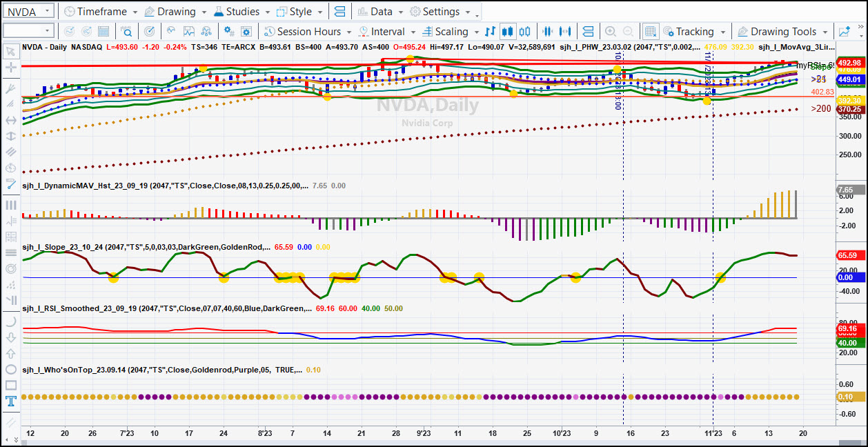
Task: Open the Settings menu
Action: pyautogui.click(x=441, y=12)
